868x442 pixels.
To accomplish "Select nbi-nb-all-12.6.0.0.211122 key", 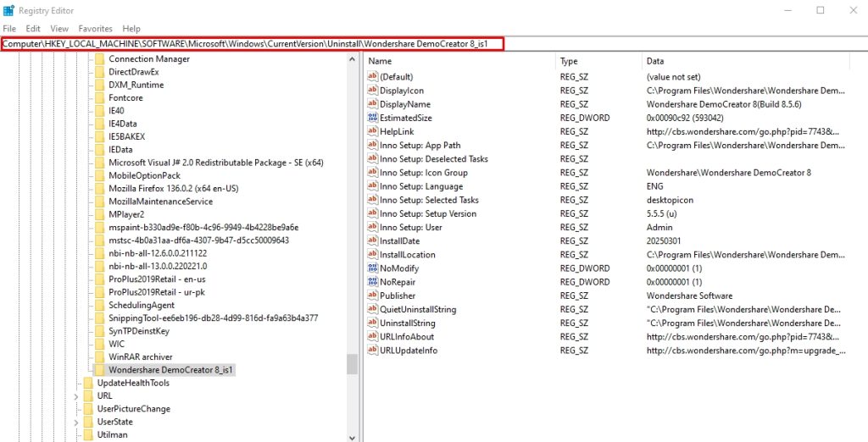I will 158,253.
